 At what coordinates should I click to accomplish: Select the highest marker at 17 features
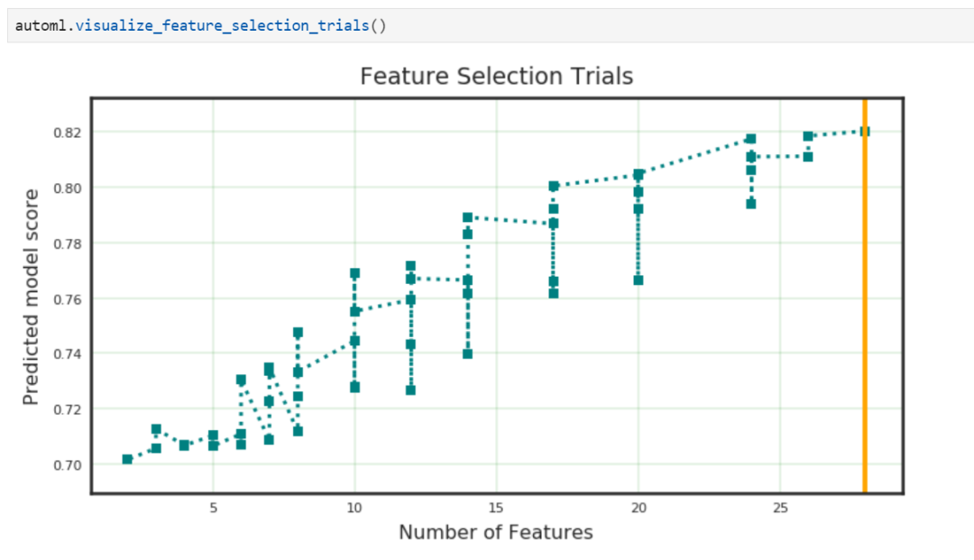pyautogui.click(x=553, y=186)
